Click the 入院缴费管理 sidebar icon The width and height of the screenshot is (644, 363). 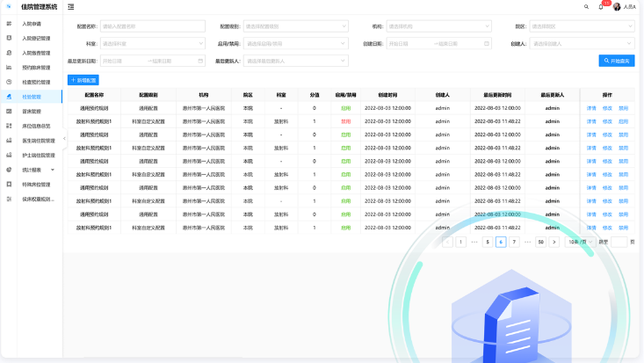[9, 53]
